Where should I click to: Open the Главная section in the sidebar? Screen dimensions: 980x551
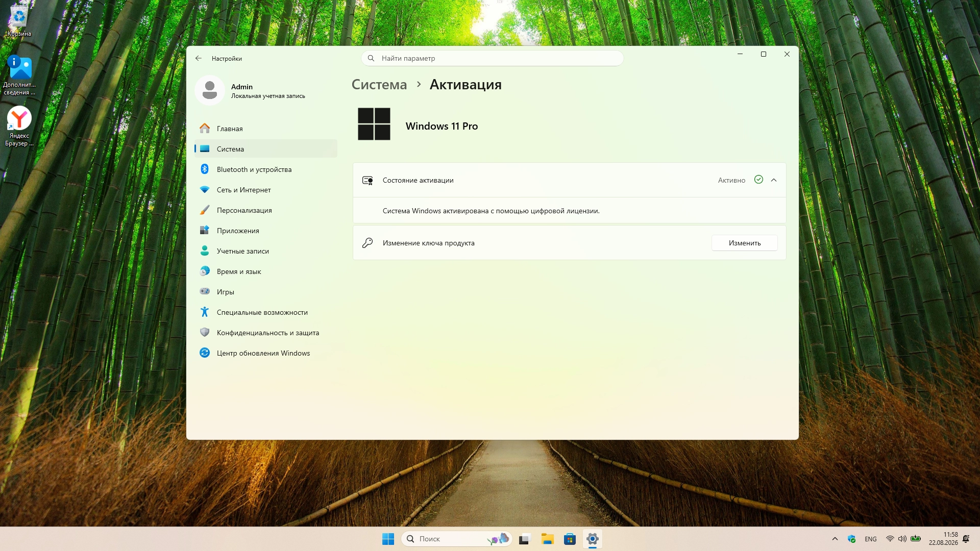(x=265, y=129)
